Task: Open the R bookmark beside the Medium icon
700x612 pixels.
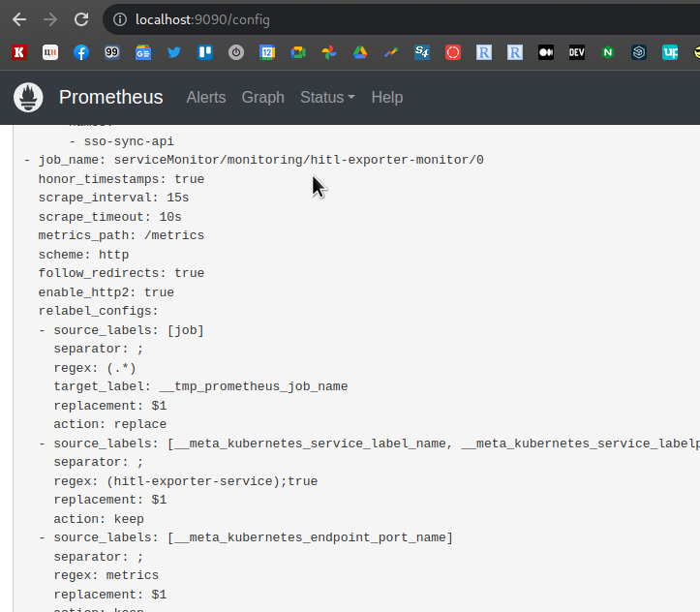Action: pos(515,52)
